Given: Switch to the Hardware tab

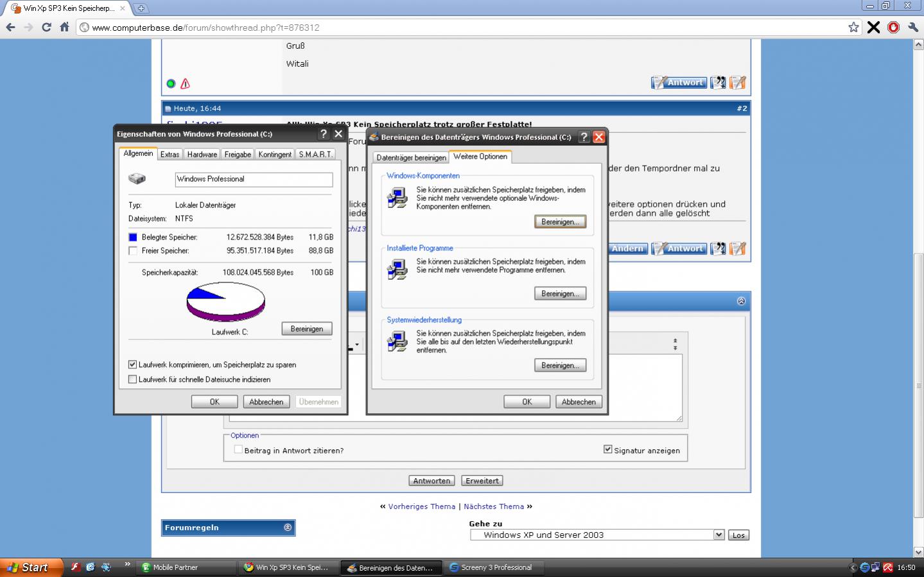Looking at the screenshot, I should tap(202, 154).
